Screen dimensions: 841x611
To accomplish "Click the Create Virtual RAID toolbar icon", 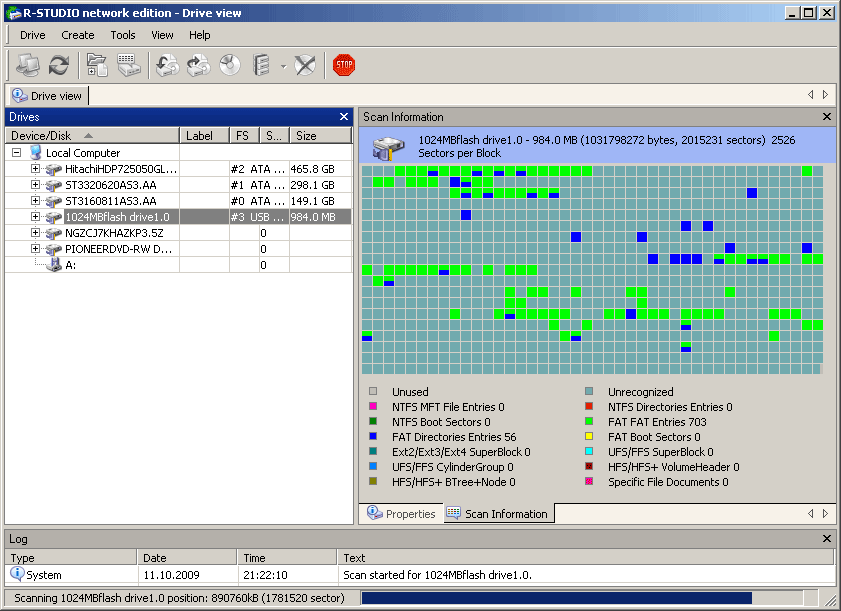I will pyautogui.click(x=261, y=65).
